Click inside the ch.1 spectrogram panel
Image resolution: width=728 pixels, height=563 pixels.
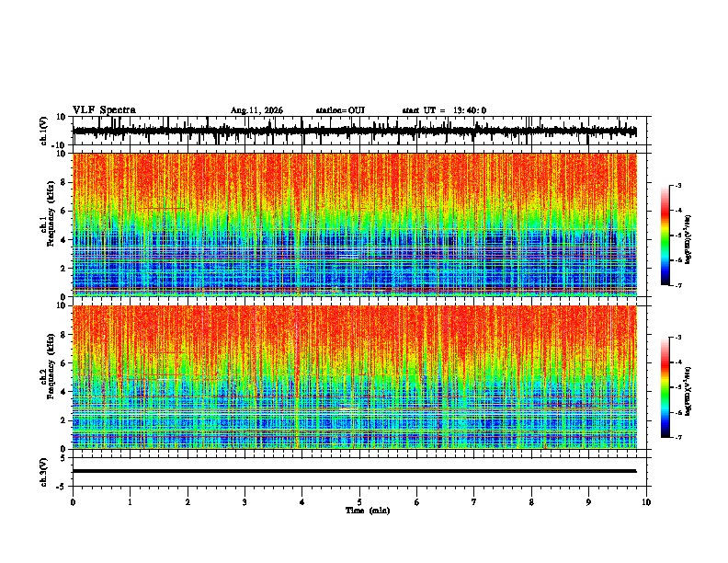355,224
